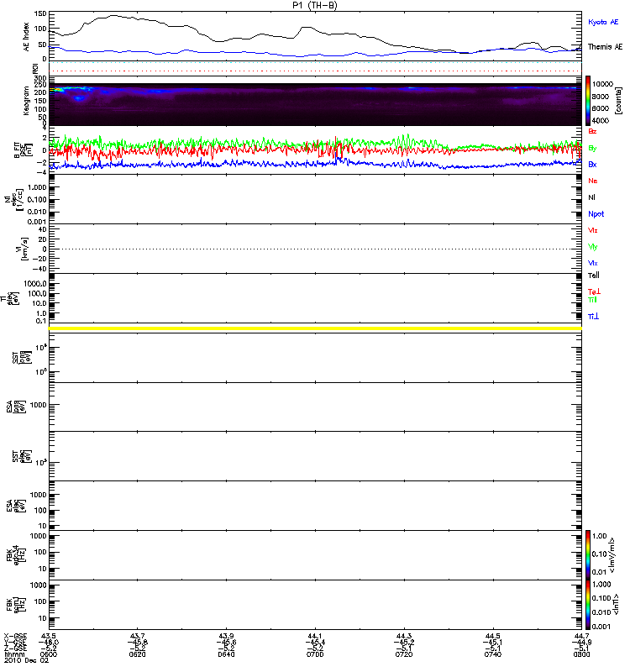Click the FBK edc34 axis label
This screenshot has width=630, height=672.
pyautogui.click(x=16, y=555)
